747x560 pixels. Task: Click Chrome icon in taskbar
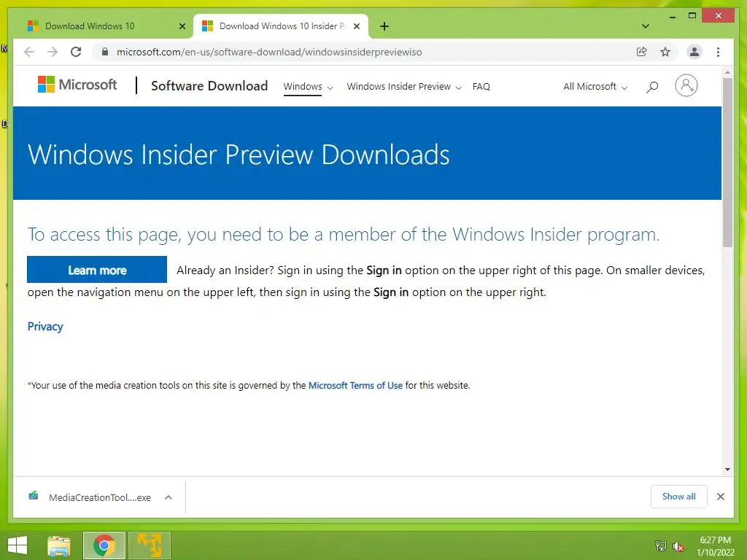(x=104, y=545)
